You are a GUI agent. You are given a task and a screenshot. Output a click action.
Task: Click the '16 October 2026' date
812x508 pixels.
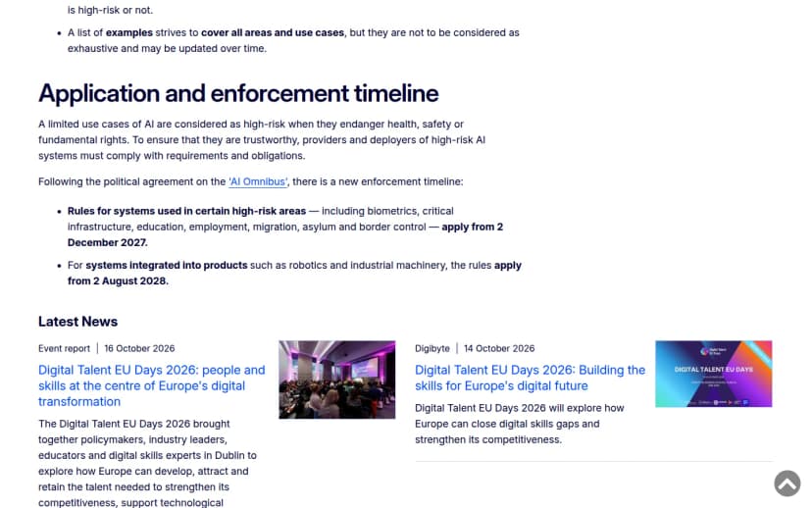[x=139, y=348]
